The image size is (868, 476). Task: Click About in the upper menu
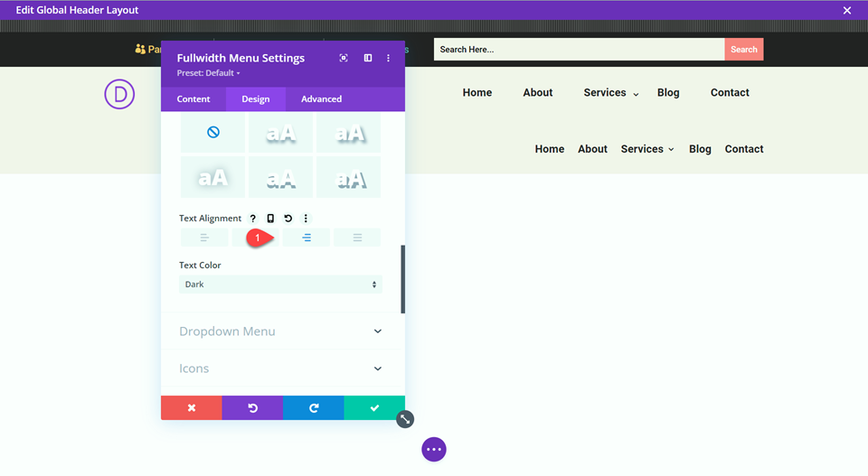click(537, 93)
